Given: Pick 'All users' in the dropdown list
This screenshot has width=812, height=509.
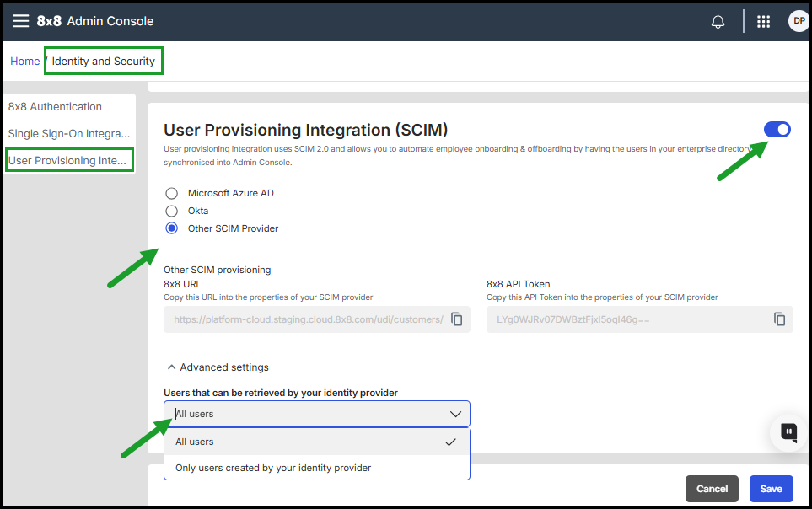Looking at the screenshot, I should (x=195, y=442).
